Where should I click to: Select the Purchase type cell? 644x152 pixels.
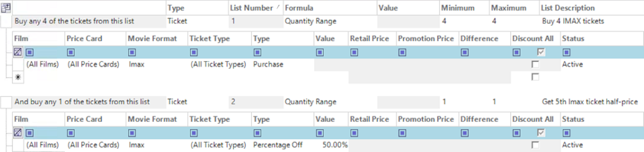pos(282,64)
